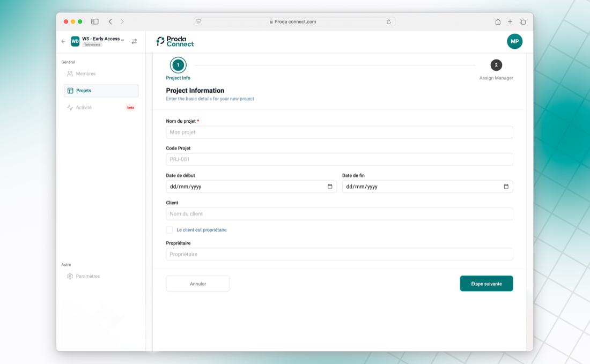Image resolution: width=590 pixels, height=364 pixels.
Task: Click the Étape suivante button
Action: tap(486, 284)
